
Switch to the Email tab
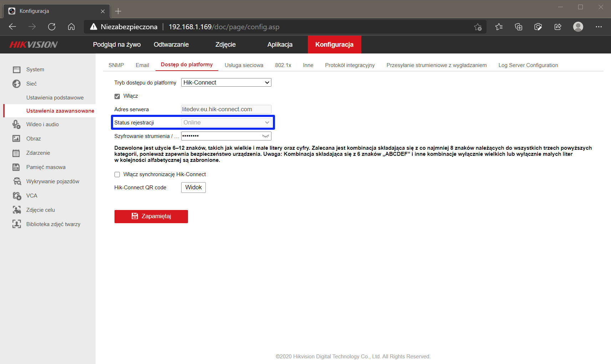coord(142,65)
